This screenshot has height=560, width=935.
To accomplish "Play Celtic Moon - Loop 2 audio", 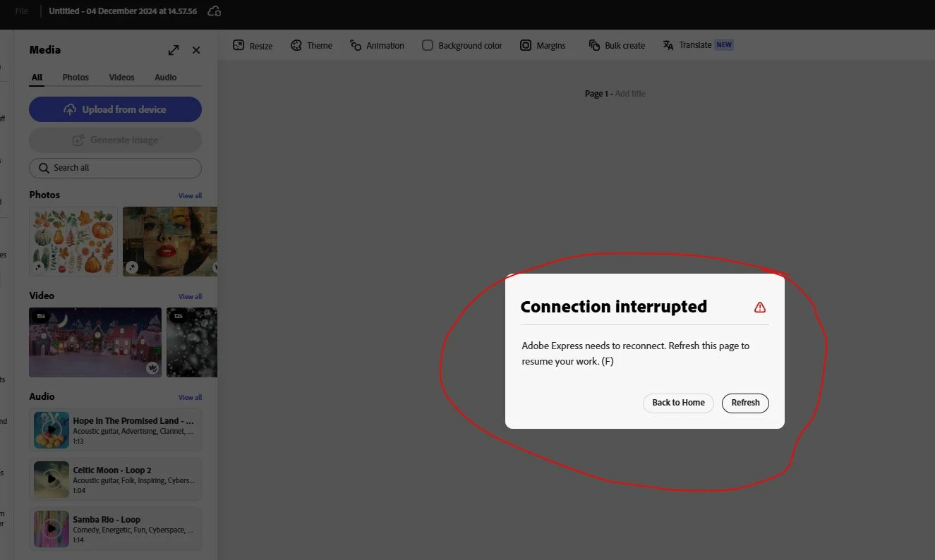I will [52, 480].
